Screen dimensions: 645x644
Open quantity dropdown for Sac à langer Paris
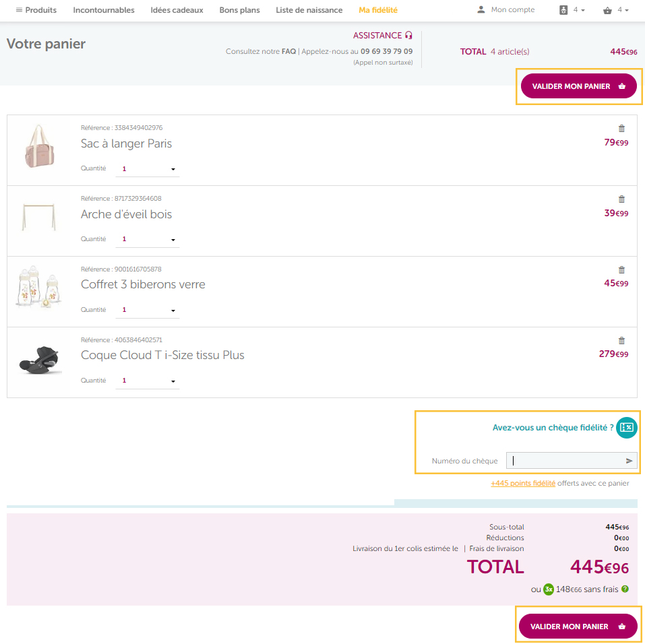pyautogui.click(x=147, y=169)
